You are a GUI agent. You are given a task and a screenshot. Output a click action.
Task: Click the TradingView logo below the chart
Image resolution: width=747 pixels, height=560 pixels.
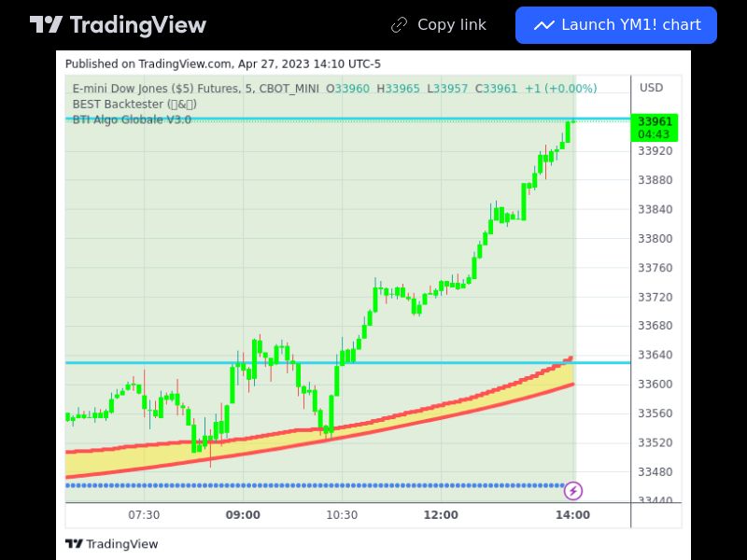tap(111, 544)
